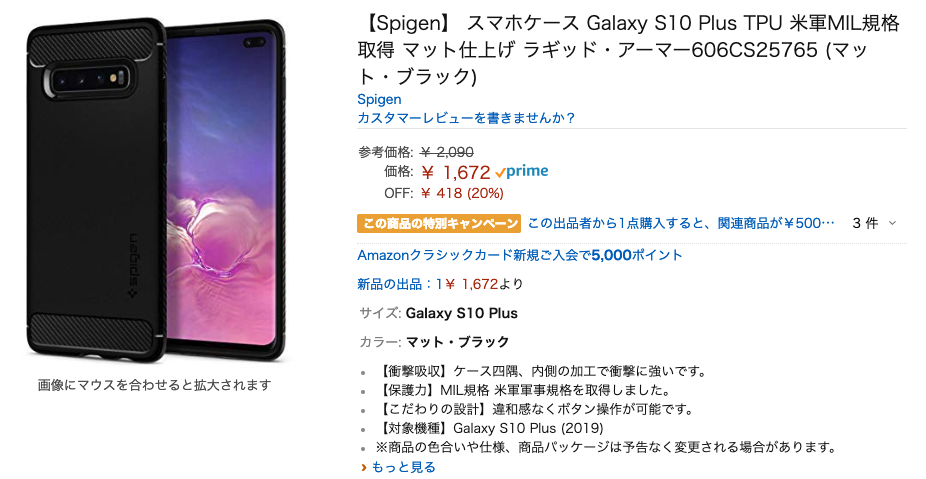Viewport: 926px width, 479px height.
Task: Open Amazonクラシックカード 5,000ポイント offer
Action: tap(520, 255)
